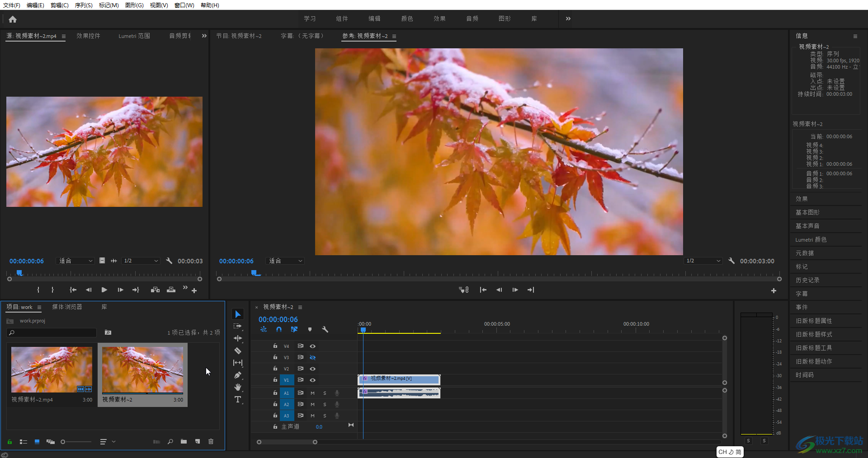This screenshot has width=868, height=458.
Task: Open source monitor wrench settings
Action: (169, 261)
